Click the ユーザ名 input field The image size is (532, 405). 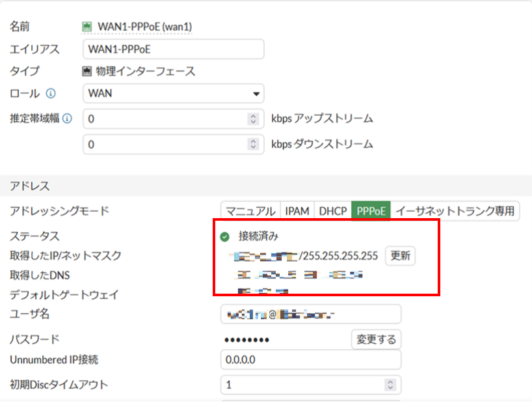click(311, 314)
